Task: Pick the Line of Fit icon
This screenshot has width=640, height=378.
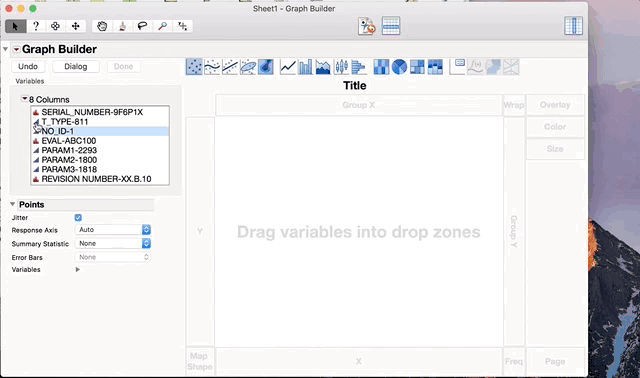Action: point(230,67)
